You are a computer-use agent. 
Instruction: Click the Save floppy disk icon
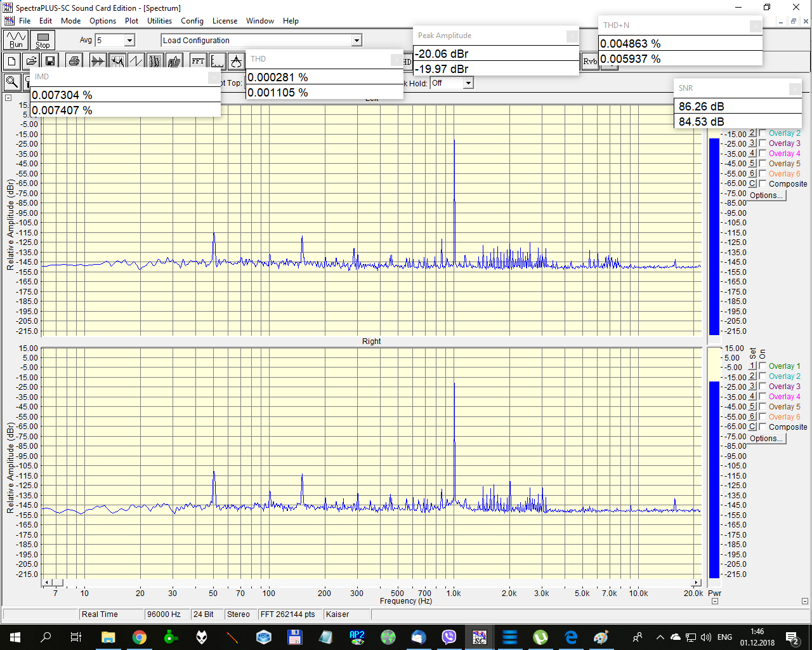tap(50, 61)
